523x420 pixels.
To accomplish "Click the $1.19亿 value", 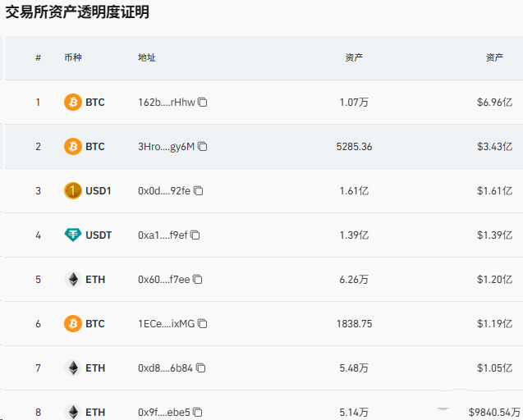I will click(494, 324).
